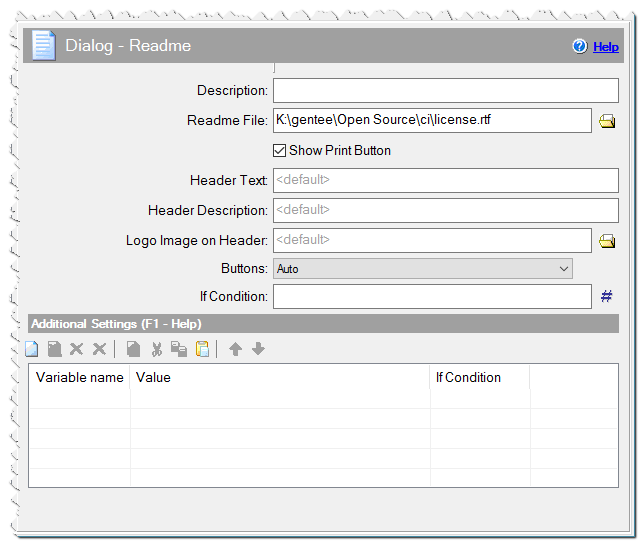Click the Dialog - Readme document icon
The image size is (639, 541).
44,46
